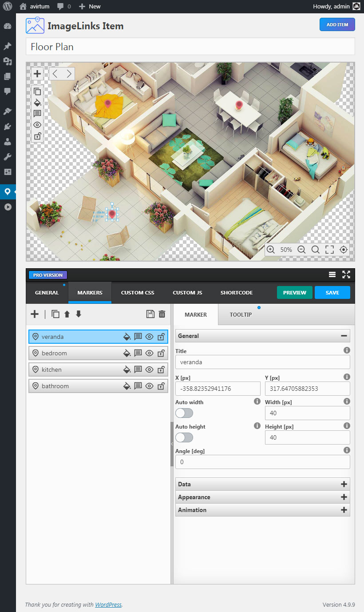
Task: Click the paint bucket icon in canvas toolbar
Action: (x=37, y=103)
